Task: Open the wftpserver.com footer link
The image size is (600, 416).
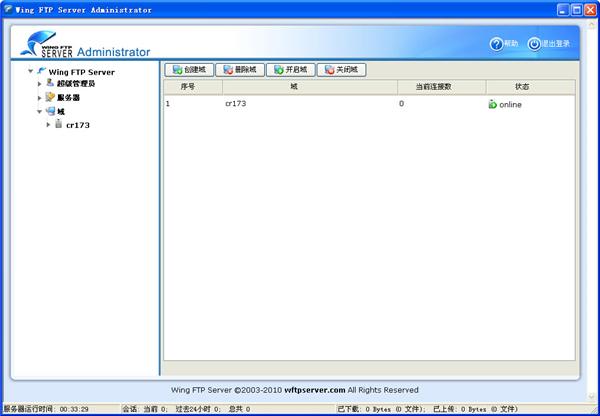Action: point(315,390)
